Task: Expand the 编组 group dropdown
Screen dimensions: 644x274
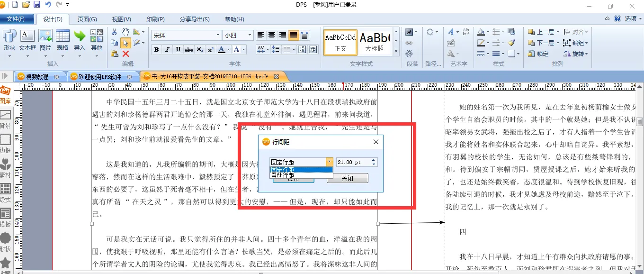Action: [x=587, y=43]
